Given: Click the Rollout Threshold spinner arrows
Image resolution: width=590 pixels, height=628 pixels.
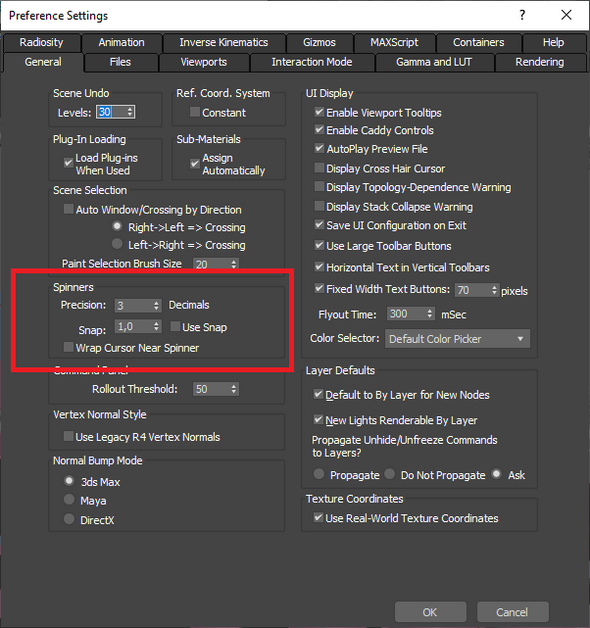Looking at the screenshot, I should [234, 389].
